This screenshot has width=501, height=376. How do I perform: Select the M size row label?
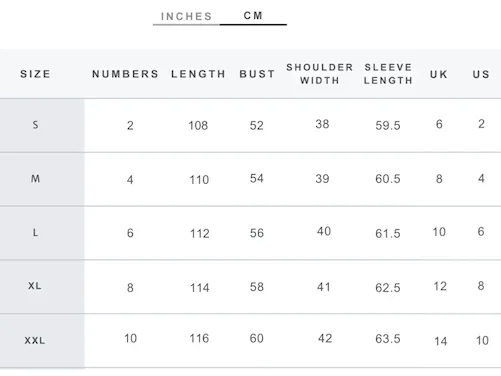[x=35, y=179]
